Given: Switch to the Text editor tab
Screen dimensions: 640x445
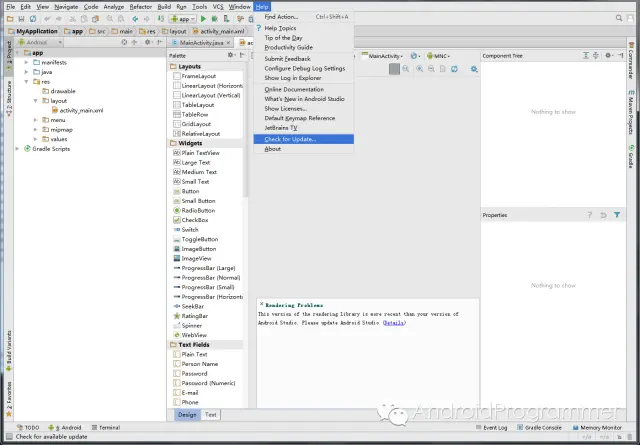Looking at the screenshot, I should tap(211, 415).
